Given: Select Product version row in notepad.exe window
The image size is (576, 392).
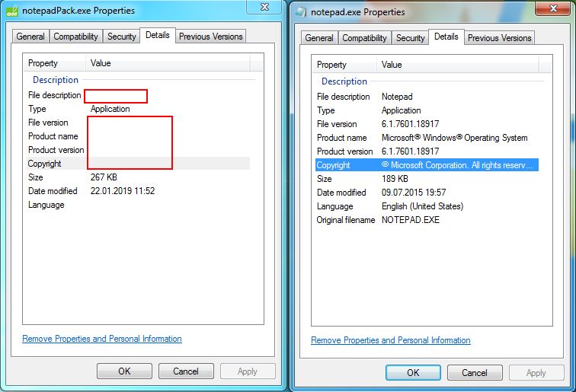Looking at the screenshot, I should click(x=427, y=151).
